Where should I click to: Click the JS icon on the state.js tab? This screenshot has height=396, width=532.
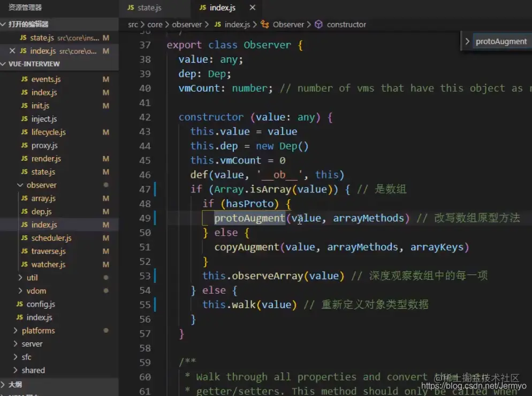coord(131,8)
